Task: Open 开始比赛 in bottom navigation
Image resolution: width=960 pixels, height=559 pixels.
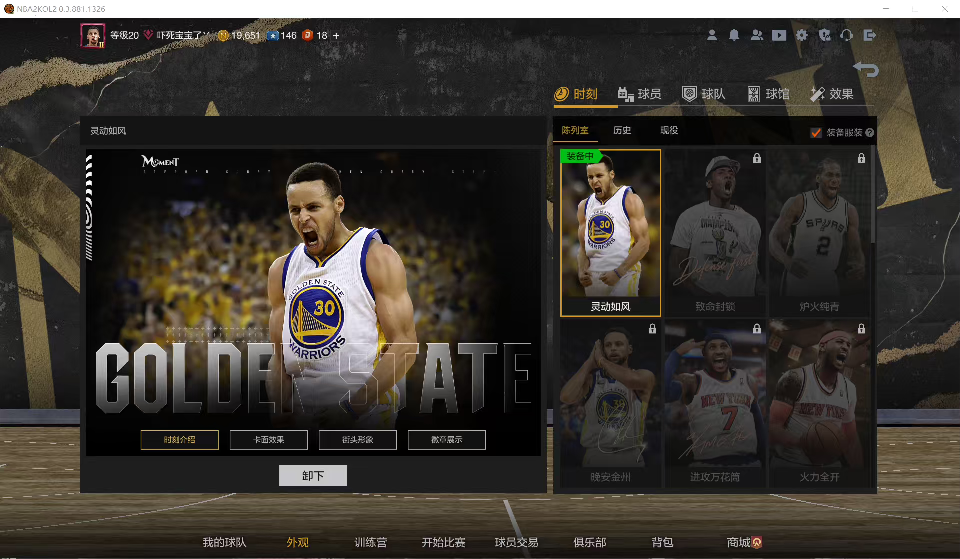Action: (443, 542)
